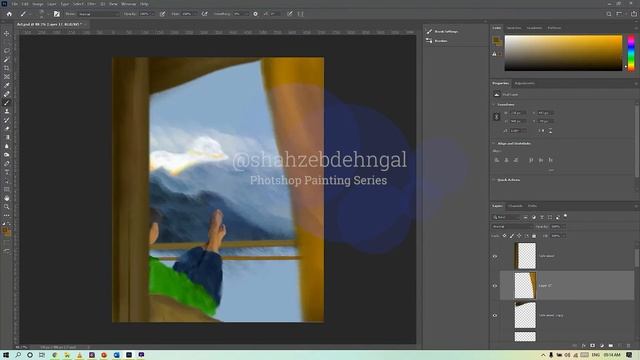The height and width of the screenshot is (360, 640).
Task: Toggle Brush Settings panel icon in options bar
Action: tap(57, 14)
